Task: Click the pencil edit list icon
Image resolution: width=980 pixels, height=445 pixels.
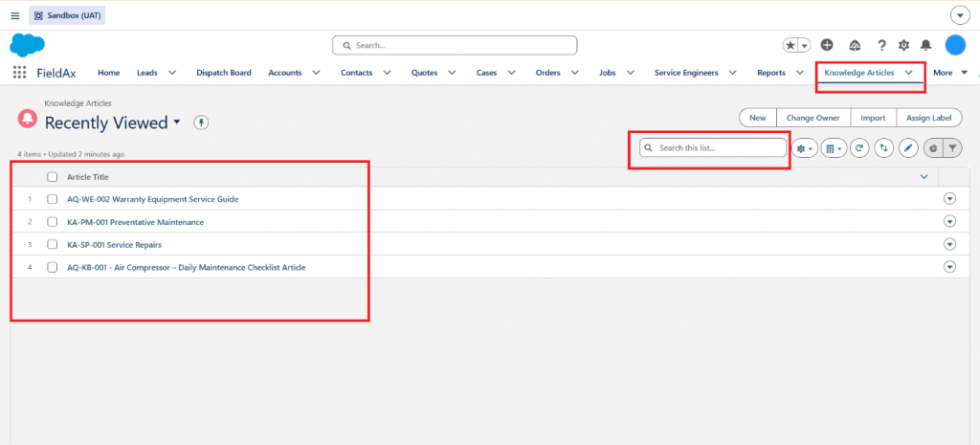Action: click(x=908, y=148)
